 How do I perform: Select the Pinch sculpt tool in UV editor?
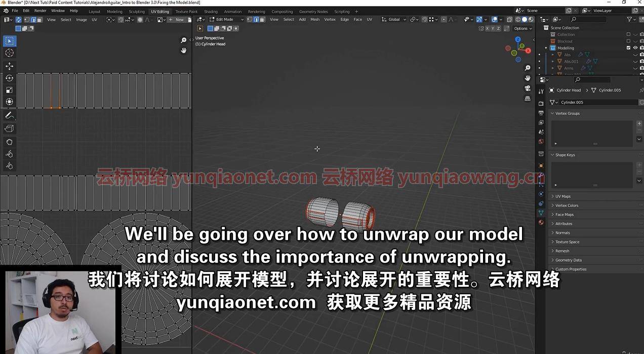coord(9,166)
